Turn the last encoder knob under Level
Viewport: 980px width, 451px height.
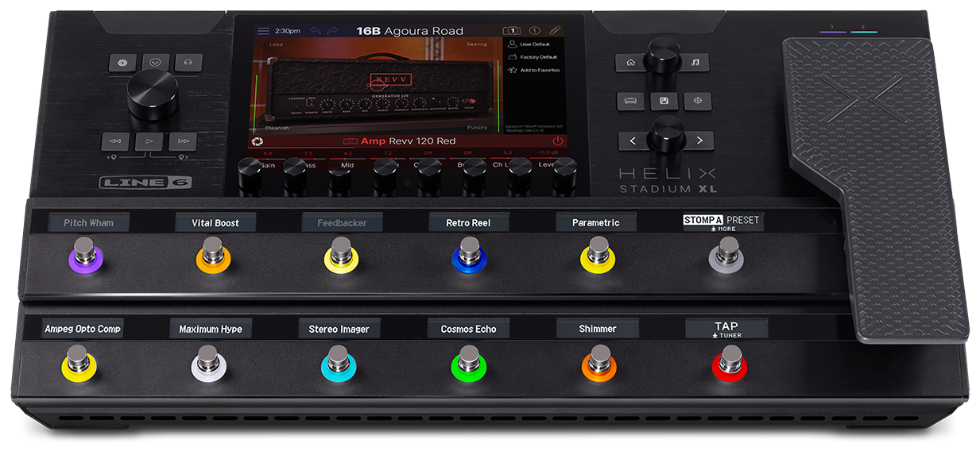click(565, 176)
